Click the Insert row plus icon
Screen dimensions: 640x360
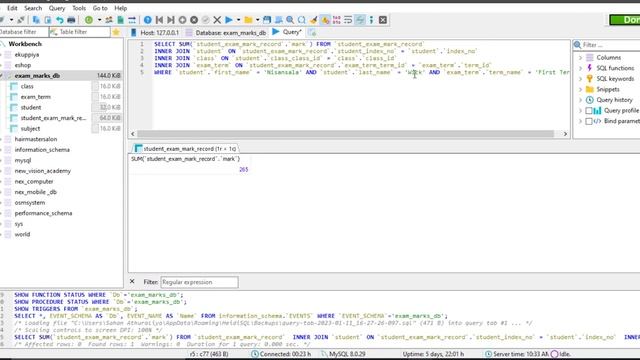pyautogui.click(x=182, y=20)
